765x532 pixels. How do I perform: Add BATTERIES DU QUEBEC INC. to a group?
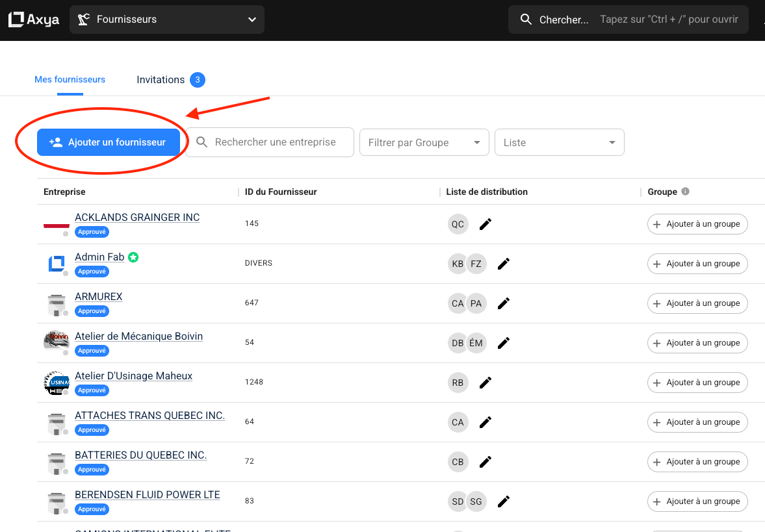(x=697, y=462)
